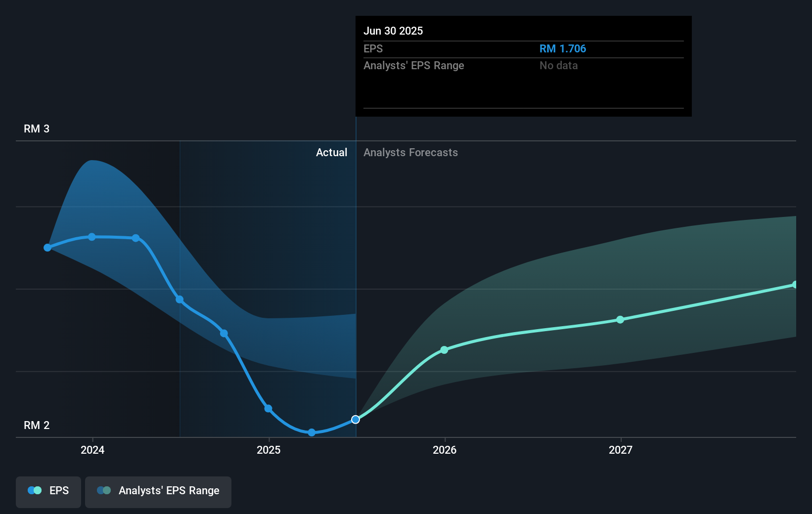Click the RM 1.706 EPS value in tooltip
Image resolution: width=812 pixels, height=514 pixels.
[x=563, y=48]
